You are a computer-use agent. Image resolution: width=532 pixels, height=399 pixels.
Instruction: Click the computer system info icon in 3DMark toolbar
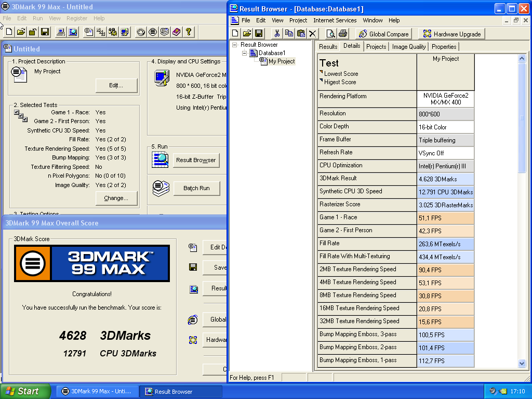click(61, 32)
